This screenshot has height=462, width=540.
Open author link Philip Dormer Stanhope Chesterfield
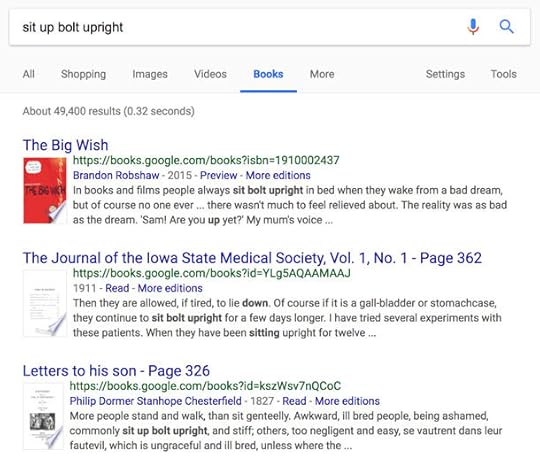point(155,401)
